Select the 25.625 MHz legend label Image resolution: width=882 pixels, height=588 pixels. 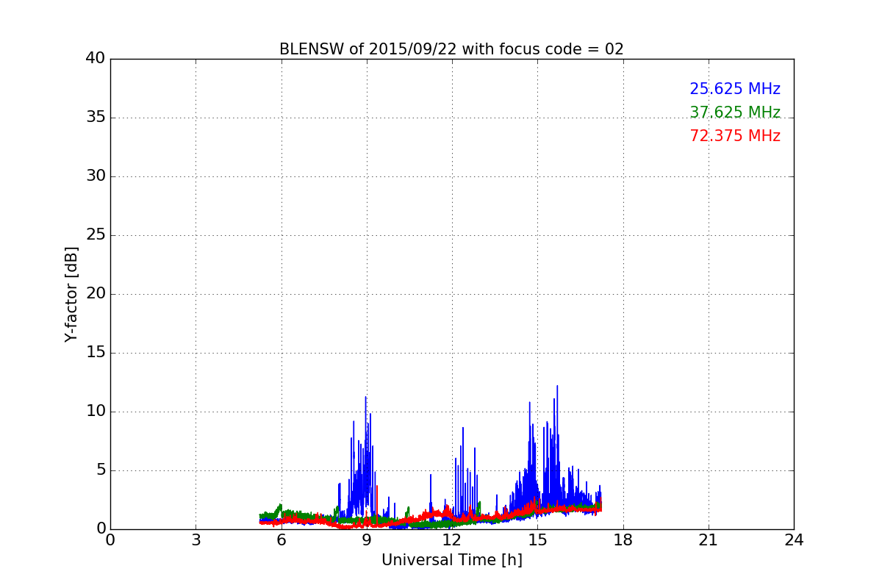tap(735, 89)
